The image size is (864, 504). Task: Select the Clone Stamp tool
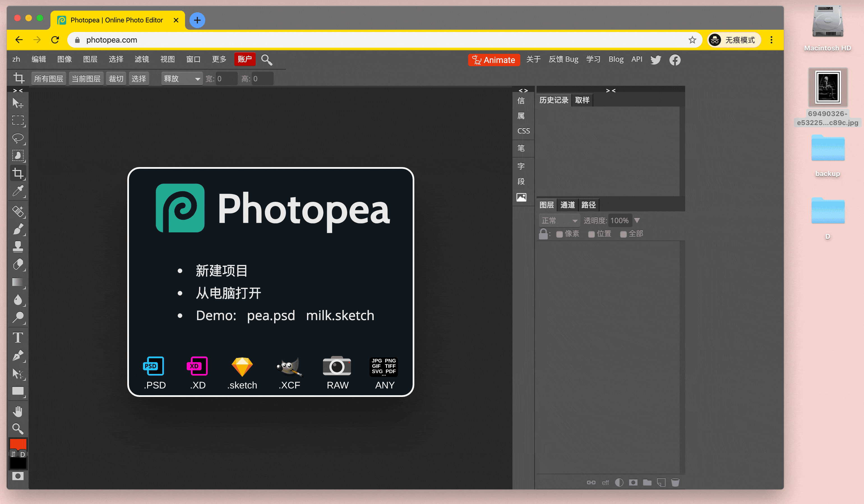[18, 246]
